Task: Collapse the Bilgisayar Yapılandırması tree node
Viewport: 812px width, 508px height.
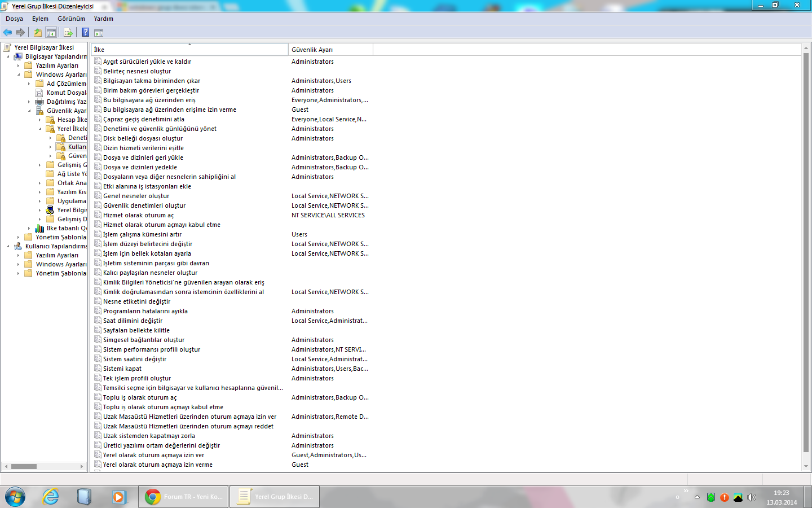Action: click(x=8, y=56)
